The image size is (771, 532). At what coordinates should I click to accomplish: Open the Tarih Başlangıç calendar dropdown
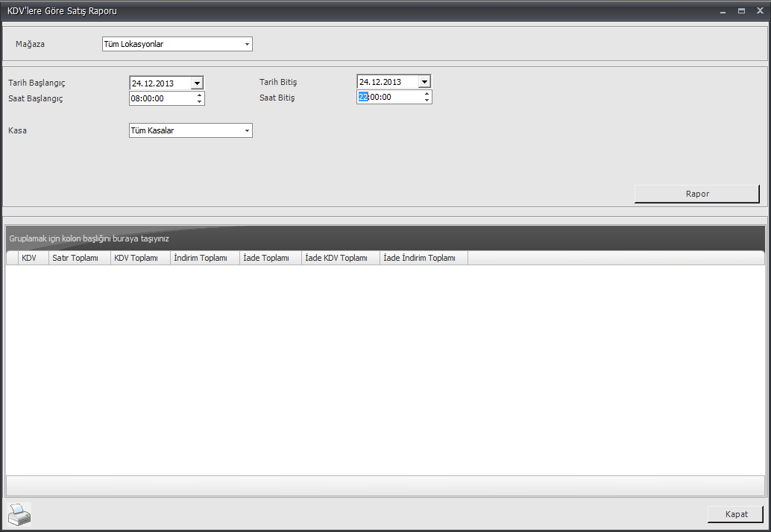(x=197, y=83)
